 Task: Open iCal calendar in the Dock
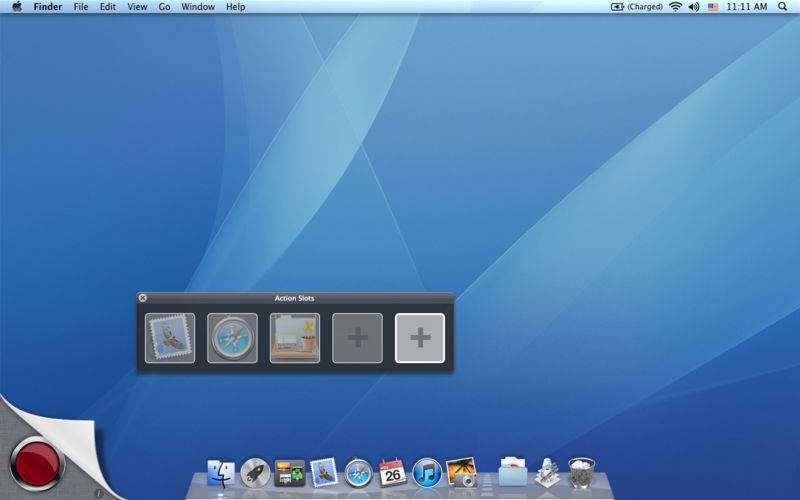coord(392,472)
